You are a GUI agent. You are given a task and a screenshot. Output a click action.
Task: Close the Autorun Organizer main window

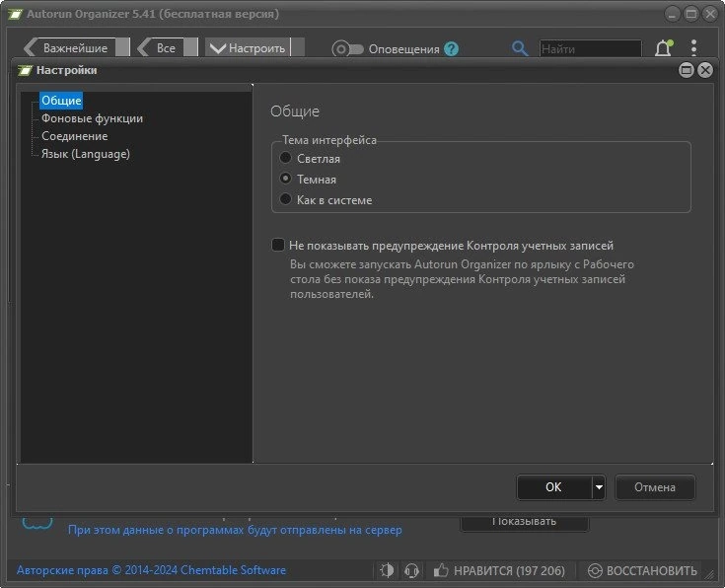tap(710, 14)
